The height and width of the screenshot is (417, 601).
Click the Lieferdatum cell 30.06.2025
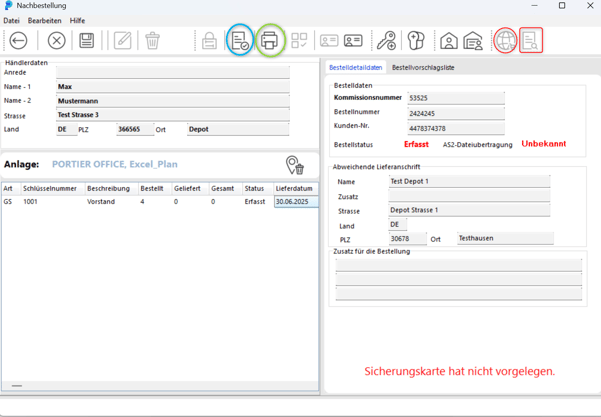[295, 202]
